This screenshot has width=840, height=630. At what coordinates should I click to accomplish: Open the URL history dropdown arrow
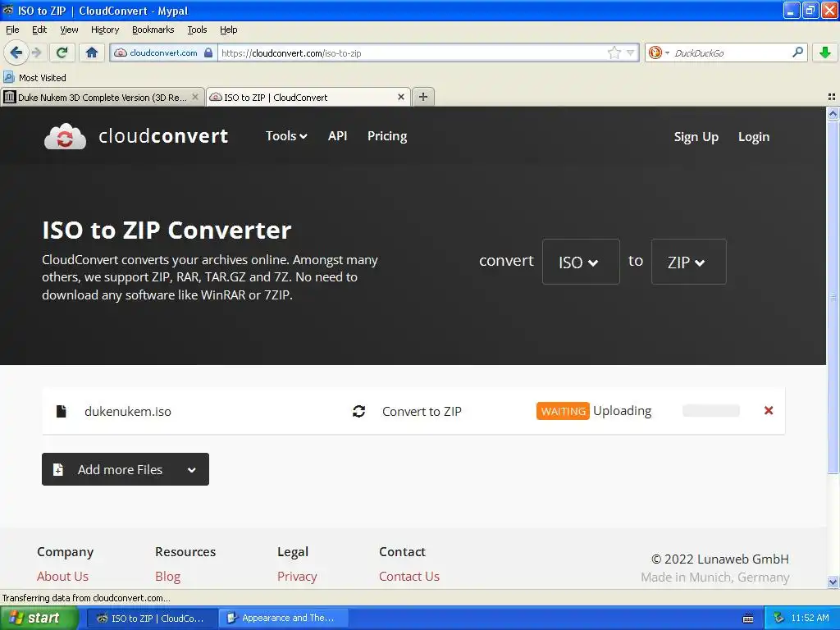pos(631,52)
